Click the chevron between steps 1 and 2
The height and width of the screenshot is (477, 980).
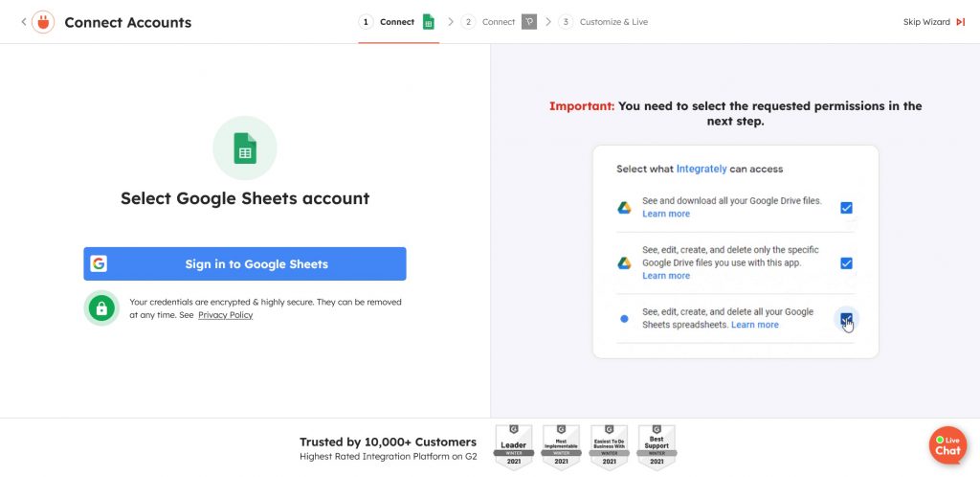click(450, 22)
